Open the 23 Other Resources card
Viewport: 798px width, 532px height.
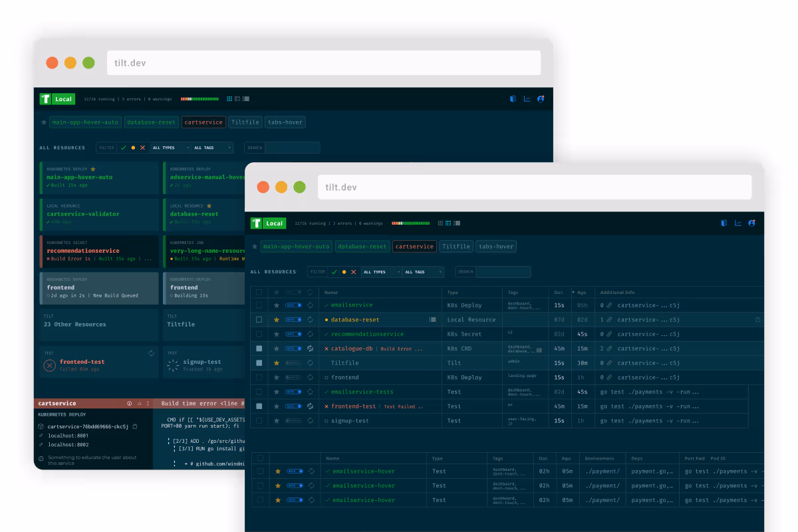pyautogui.click(x=100, y=325)
